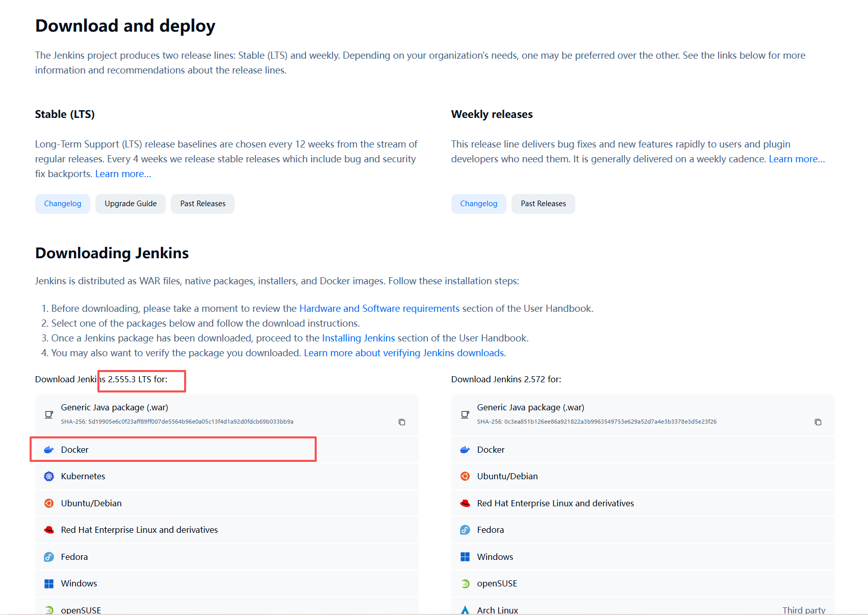
Task: Click the Download and deploy heading
Action: point(125,26)
